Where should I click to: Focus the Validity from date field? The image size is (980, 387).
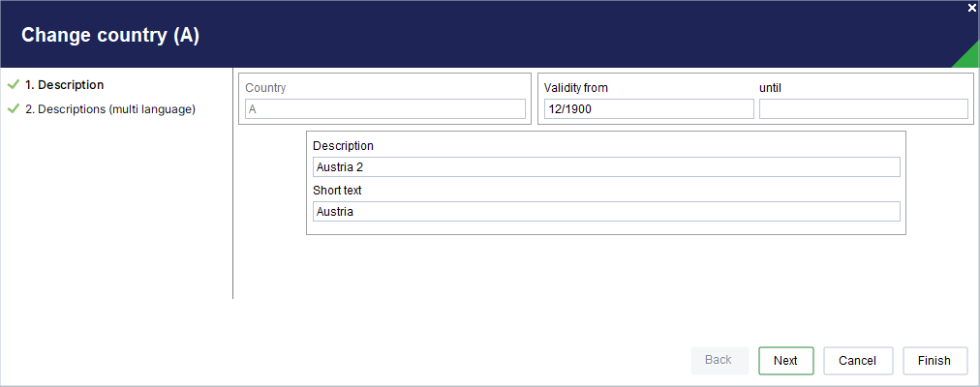click(x=648, y=109)
